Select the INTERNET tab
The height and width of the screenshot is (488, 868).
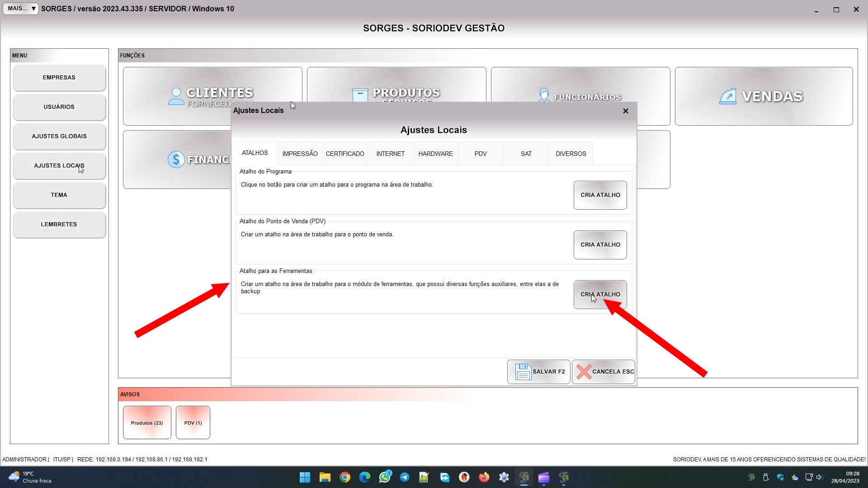[x=391, y=154]
